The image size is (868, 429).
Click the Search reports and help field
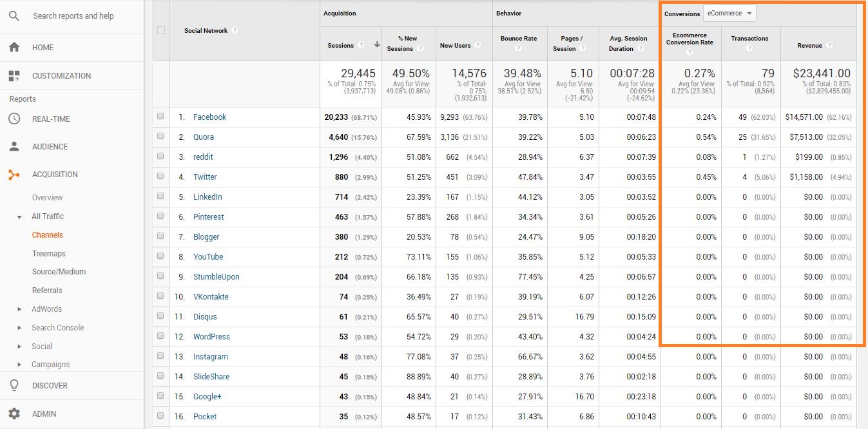point(73,16)
